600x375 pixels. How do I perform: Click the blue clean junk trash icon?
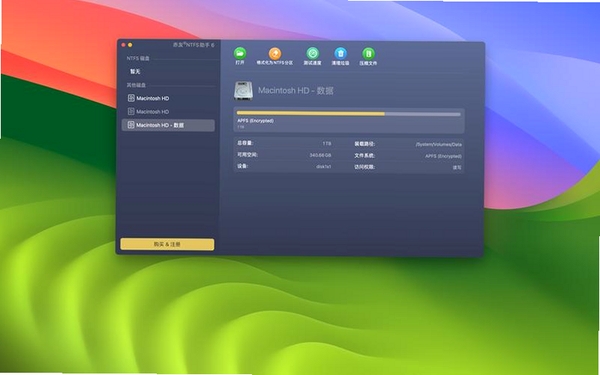click(x=340, y=53)
